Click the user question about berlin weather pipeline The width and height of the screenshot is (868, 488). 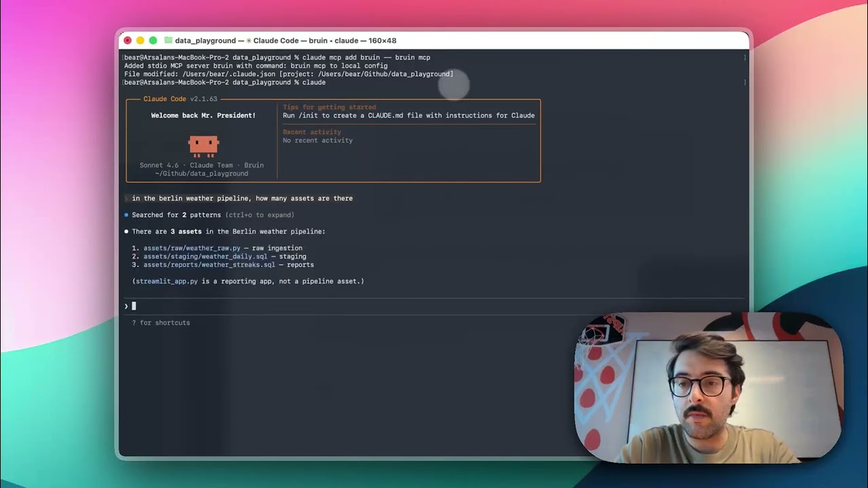tap(242, 199)
